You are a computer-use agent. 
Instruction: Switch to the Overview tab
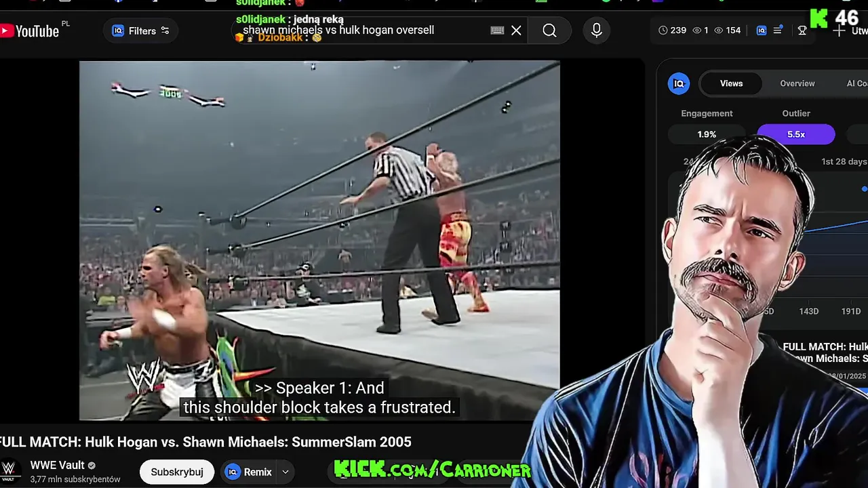point(797,83)
